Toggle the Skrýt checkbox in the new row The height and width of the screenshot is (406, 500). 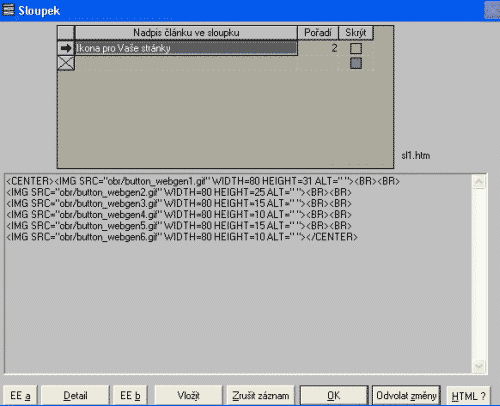click(356, 63)
